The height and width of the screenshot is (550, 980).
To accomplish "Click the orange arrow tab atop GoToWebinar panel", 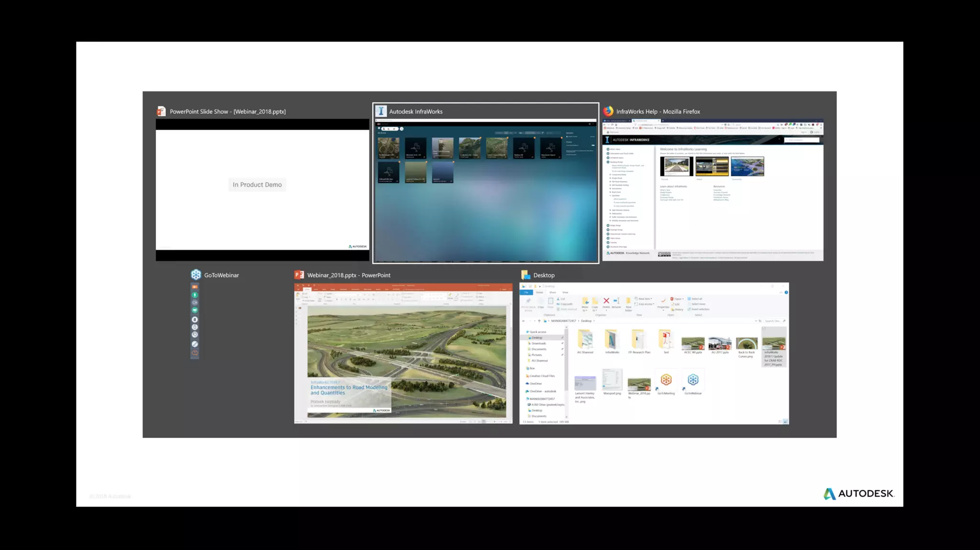I will coord(195,286).
